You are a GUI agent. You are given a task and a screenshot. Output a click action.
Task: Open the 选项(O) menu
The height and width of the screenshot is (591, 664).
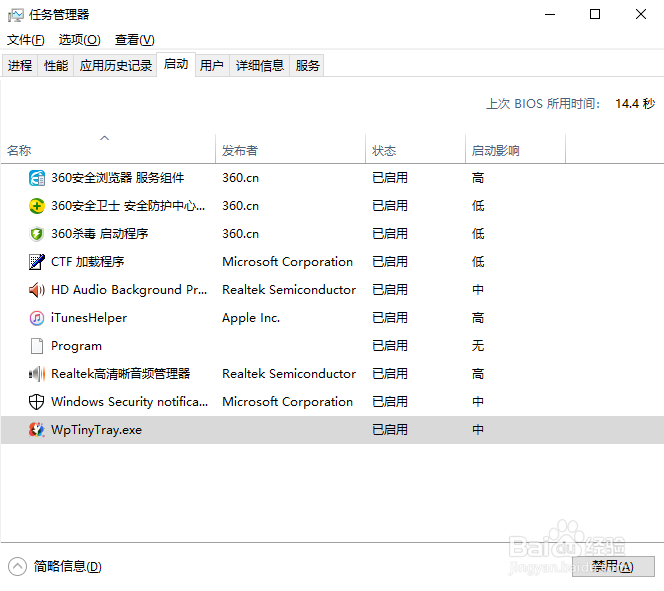(80, 40)
